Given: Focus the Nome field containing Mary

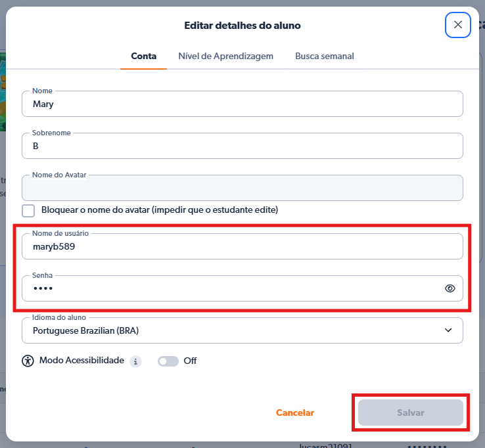Looking at the screenshot, I should tap(242, 104).
